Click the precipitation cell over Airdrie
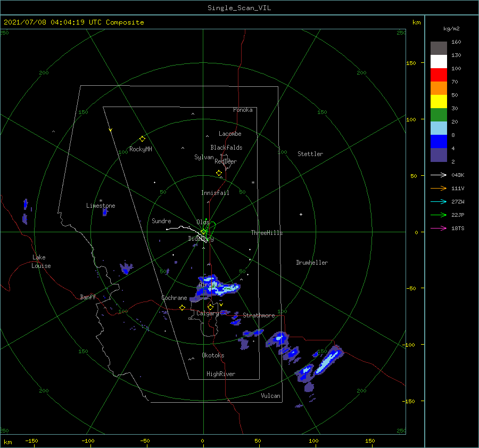The image size is (479, 448). pos(215,288)
